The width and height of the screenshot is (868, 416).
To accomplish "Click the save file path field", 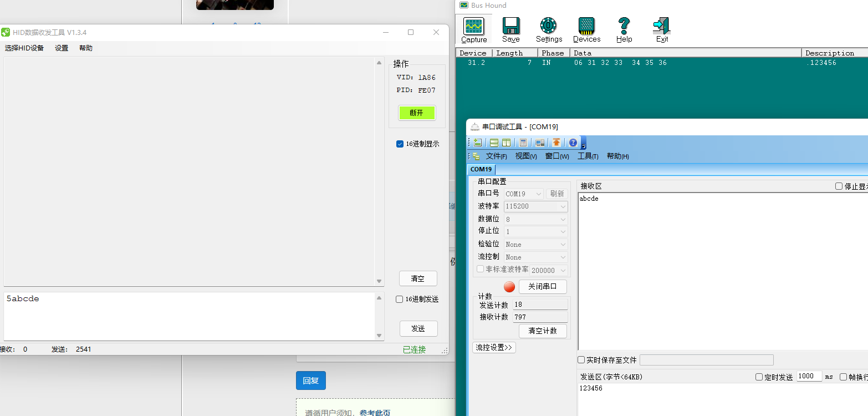I will [706, 360].
